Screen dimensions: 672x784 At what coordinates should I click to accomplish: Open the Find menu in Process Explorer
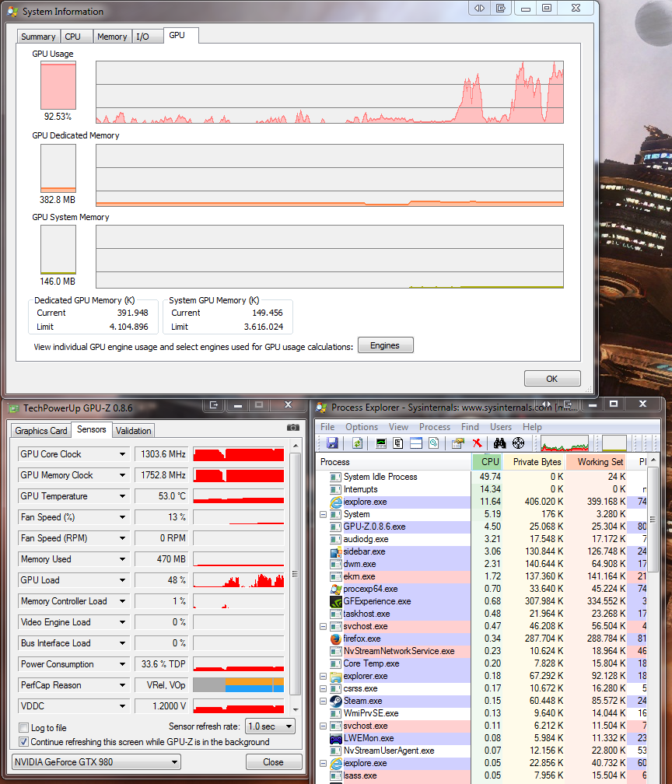pos(470,427)
